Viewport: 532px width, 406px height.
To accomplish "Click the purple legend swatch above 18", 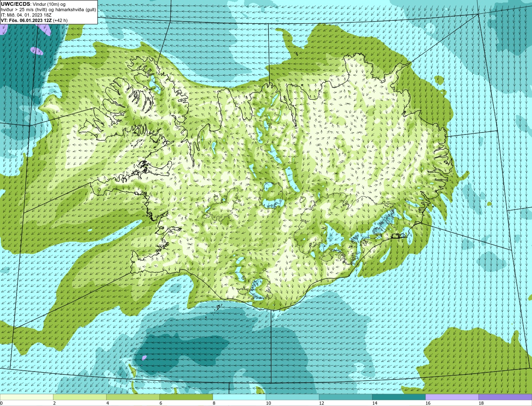I will (505, 397).
